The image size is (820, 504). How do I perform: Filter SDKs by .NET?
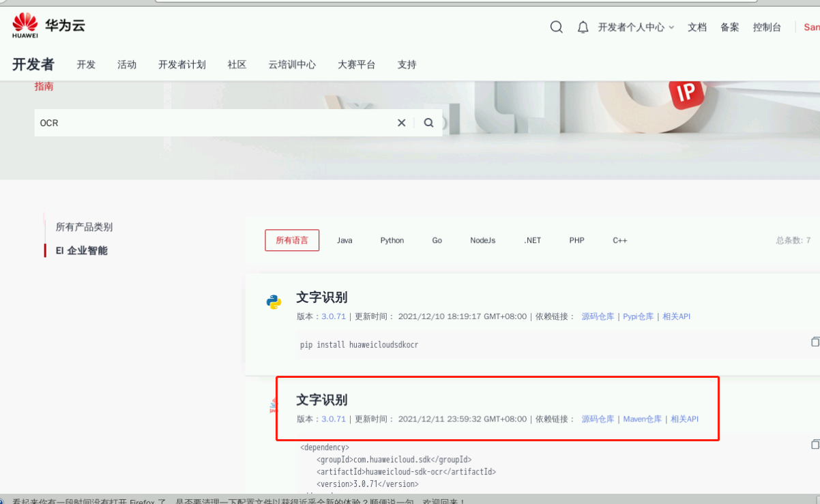click(x=532, y=240)
